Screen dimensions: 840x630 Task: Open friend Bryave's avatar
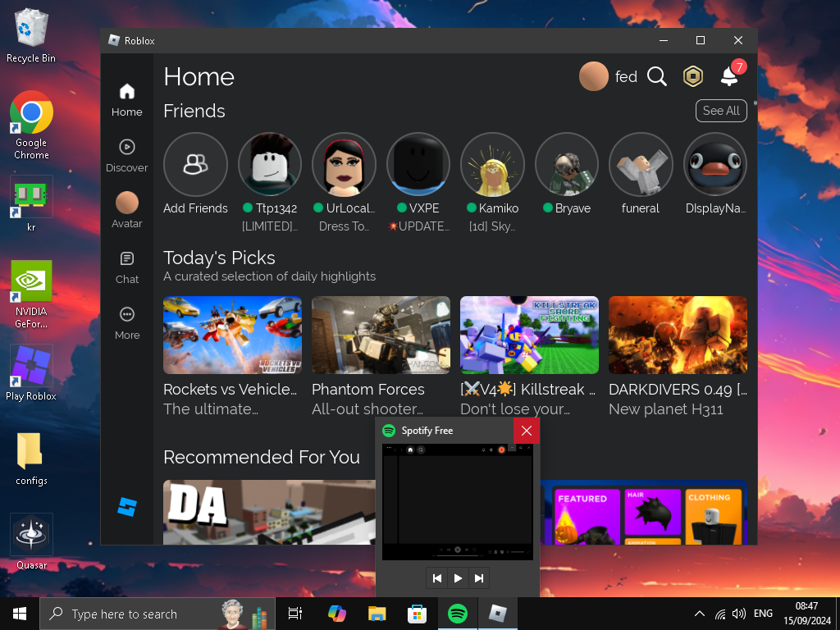(567, 164)
